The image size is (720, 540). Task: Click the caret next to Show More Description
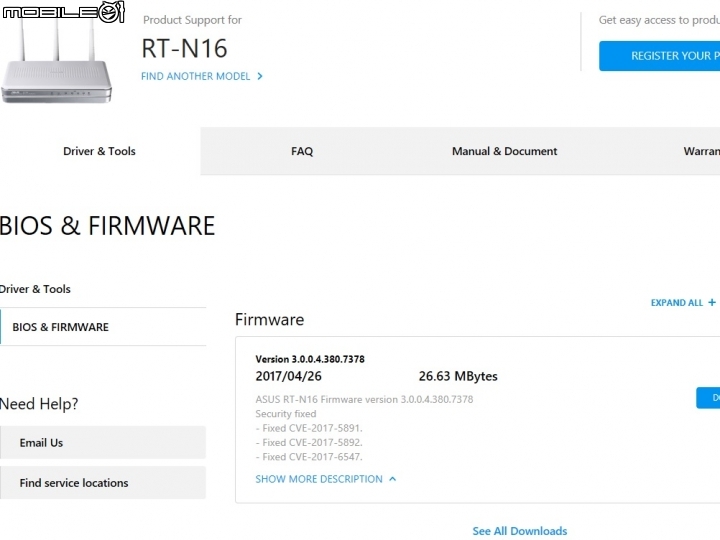(393, 479)
